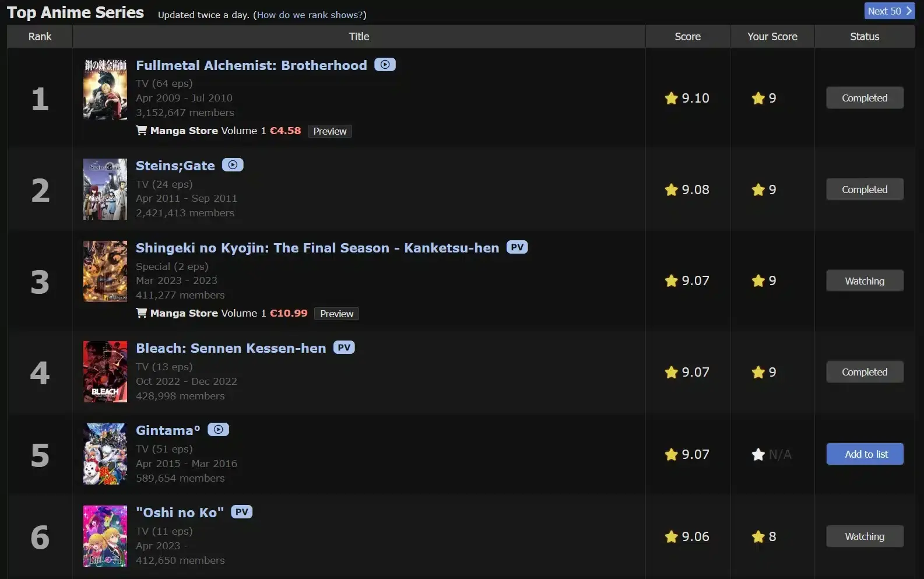Click the Score column header
Viewport: 924px width, 579px height.
click(688, 36)
